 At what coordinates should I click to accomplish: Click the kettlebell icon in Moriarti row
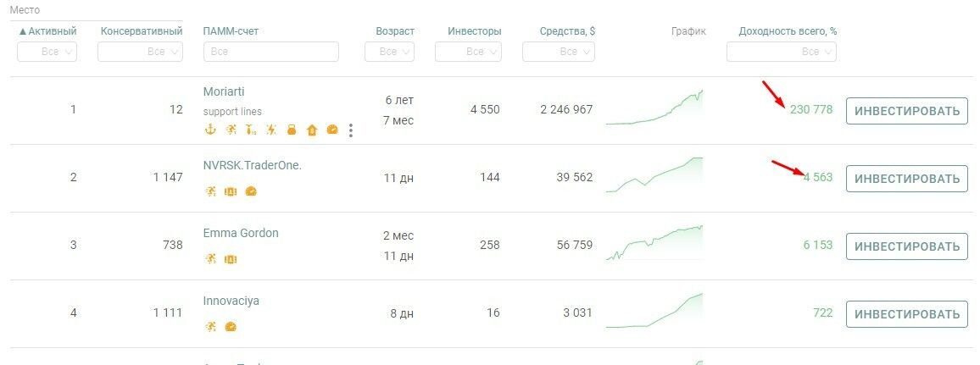[292, 130]
